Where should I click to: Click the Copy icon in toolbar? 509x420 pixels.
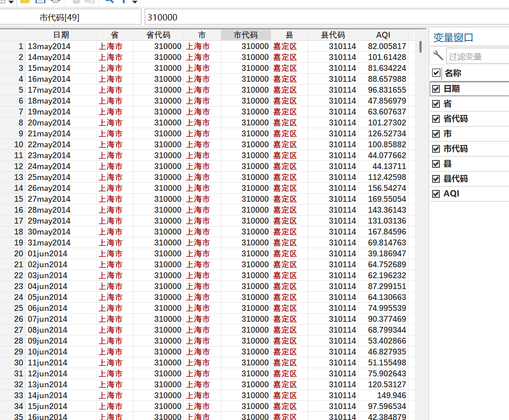point(76,1)
